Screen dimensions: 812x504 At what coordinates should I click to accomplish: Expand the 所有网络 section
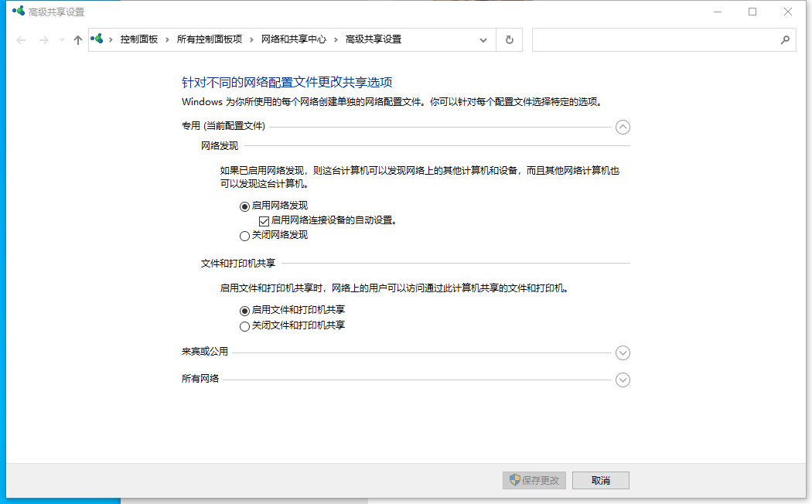tap(623, 380)
